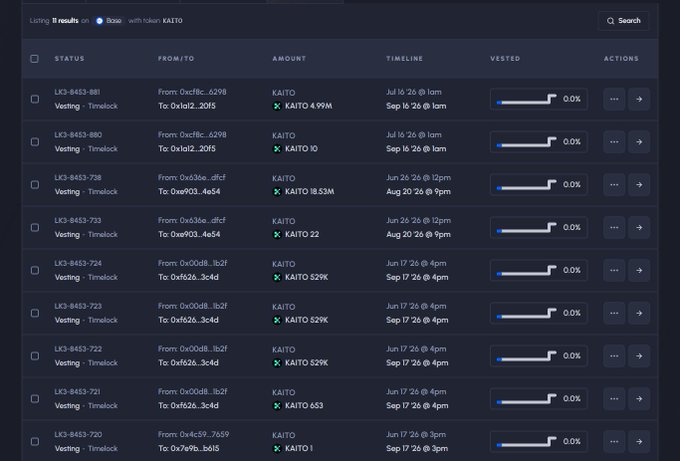Select amount text KAITO 1

[x=299, y=448]
